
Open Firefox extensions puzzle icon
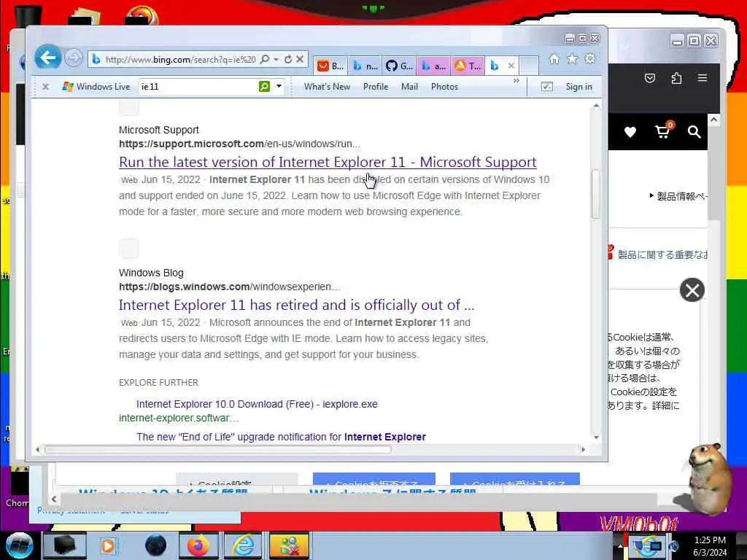tap(676, 78)
